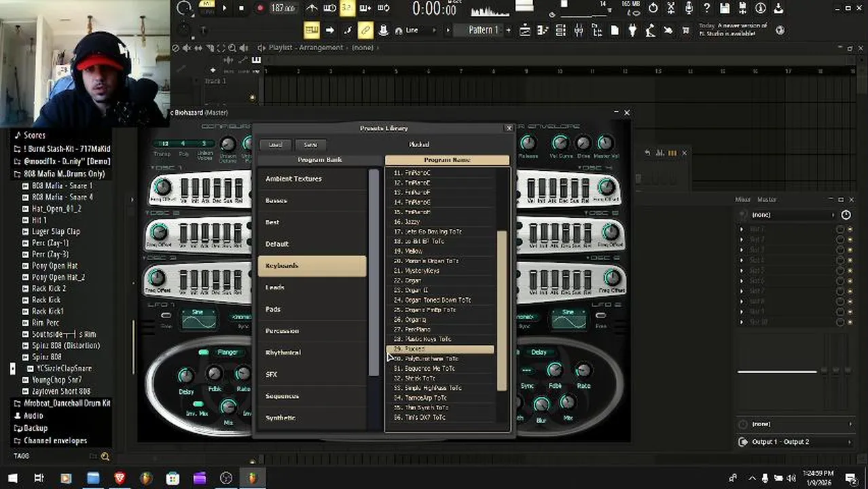868x489 pixels.
Task: Click the Play button in the transport bar
Action: [224, 8]
